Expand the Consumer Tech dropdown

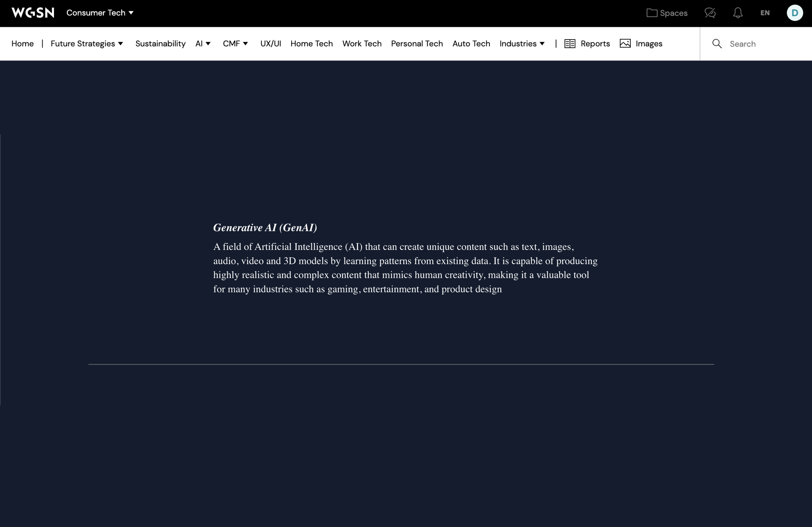point(100,13)
